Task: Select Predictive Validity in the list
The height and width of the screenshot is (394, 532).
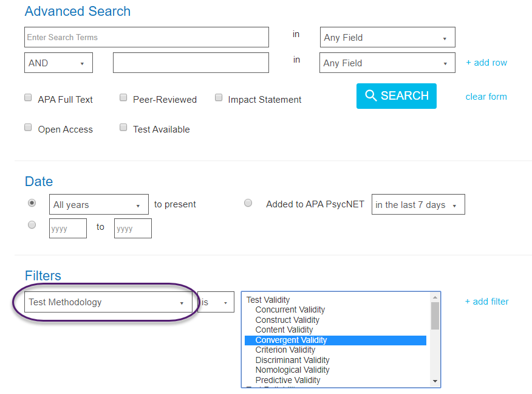Action: (288, 380)
